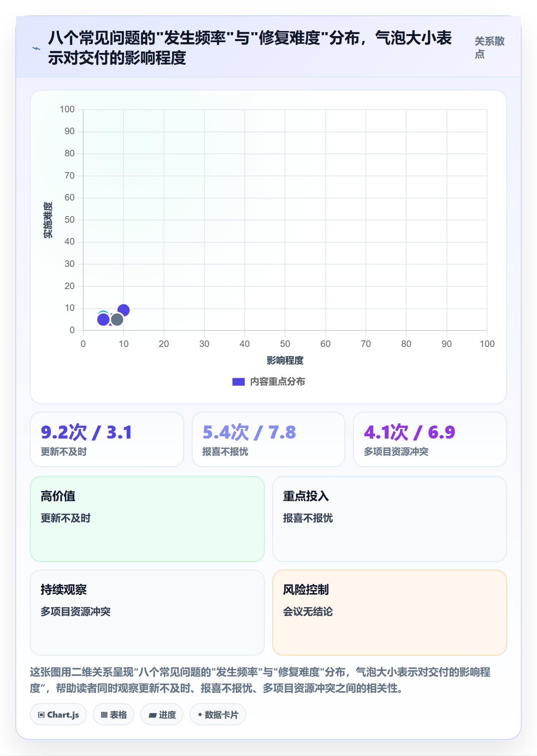
Task: Click the 内容重点分布 legend text
Action: click(278, 382)
